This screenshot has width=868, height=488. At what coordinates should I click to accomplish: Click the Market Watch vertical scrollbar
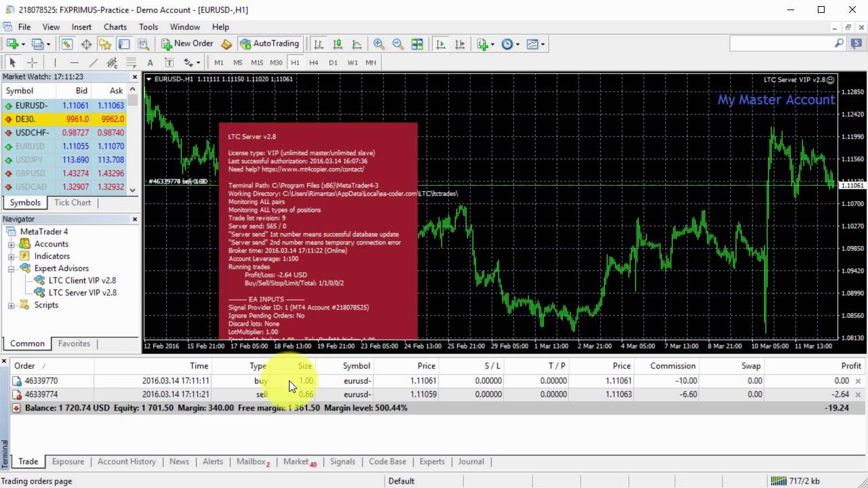pyautogui.click(x=133, y=141)
